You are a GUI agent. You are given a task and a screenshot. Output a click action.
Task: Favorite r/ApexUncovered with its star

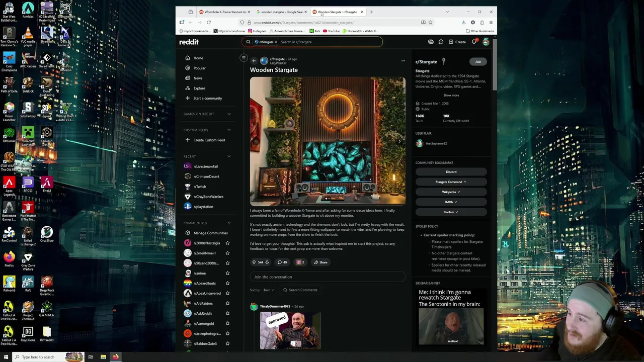click(227, 294)
